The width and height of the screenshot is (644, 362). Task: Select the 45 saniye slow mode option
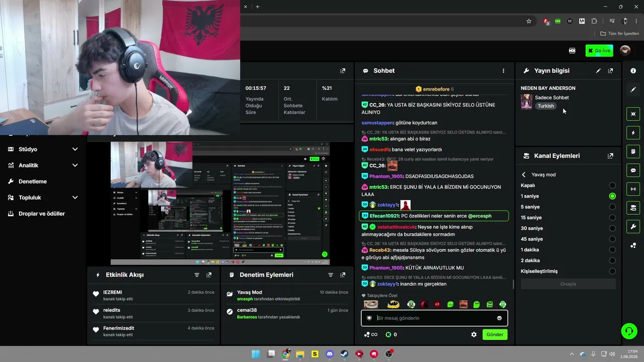click(x=612, y=239)
